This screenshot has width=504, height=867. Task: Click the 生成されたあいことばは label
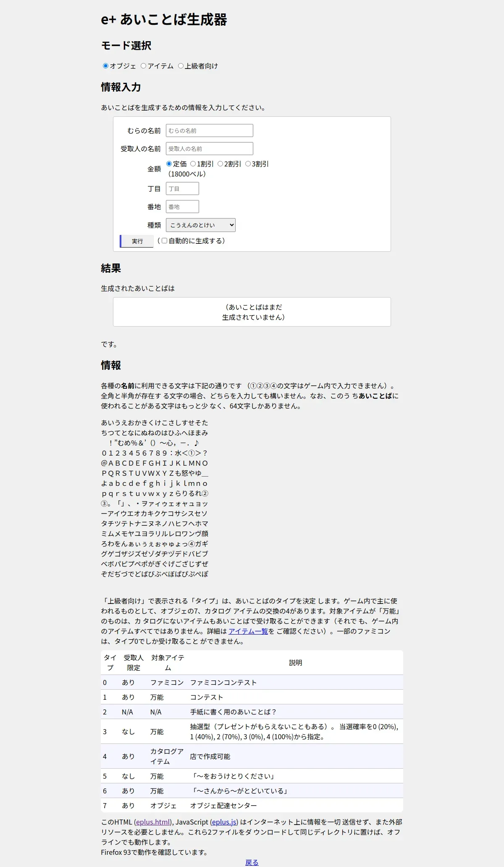point(138,288)
